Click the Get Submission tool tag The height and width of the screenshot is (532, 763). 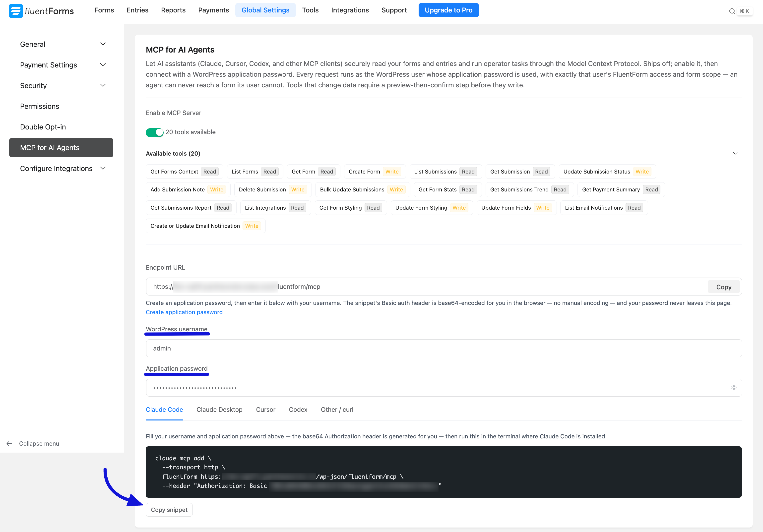(x=520, y=172)
